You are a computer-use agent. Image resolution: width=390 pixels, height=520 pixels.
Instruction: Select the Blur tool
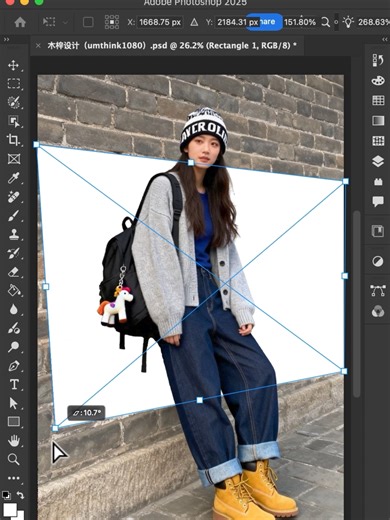tap(14, 310)
